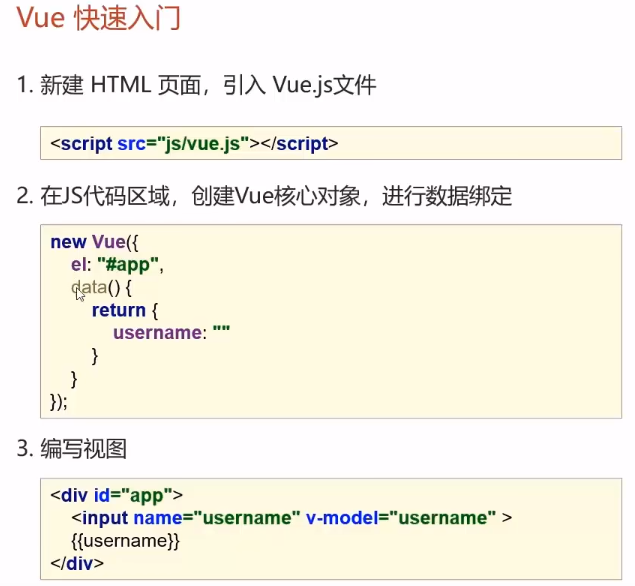
Task: Click the '{{username}}' interpolation text
Action: click(126, 541)
